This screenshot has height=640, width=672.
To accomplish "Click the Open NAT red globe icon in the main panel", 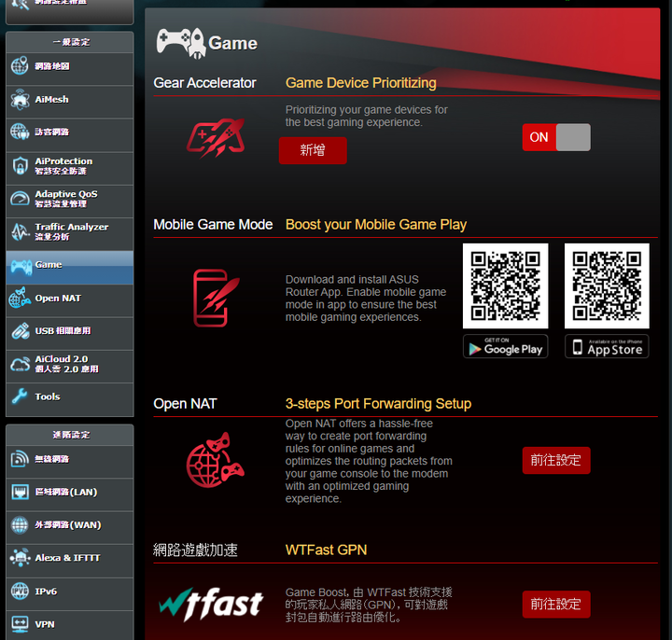I will pos(216,460).
